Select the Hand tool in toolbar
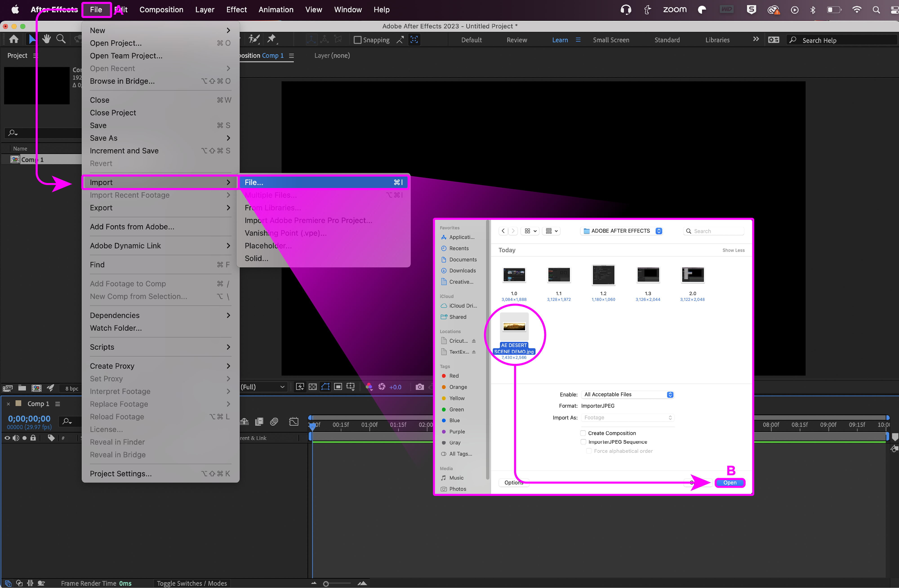 [46, 39]
